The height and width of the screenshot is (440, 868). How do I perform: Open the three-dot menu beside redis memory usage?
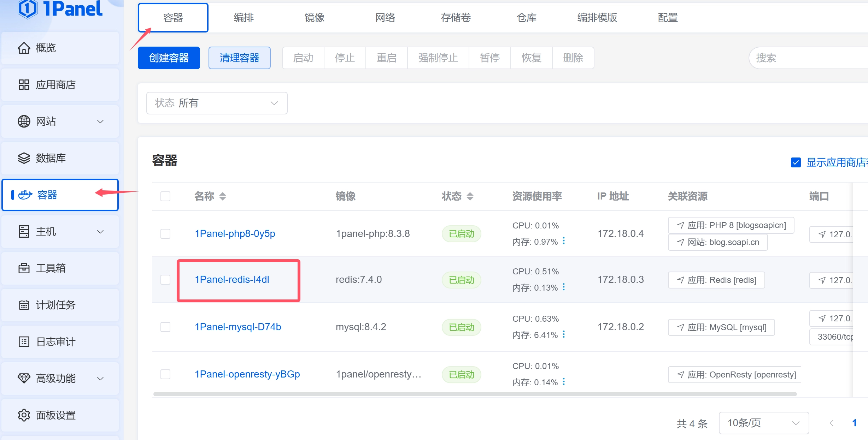[564, 287]
